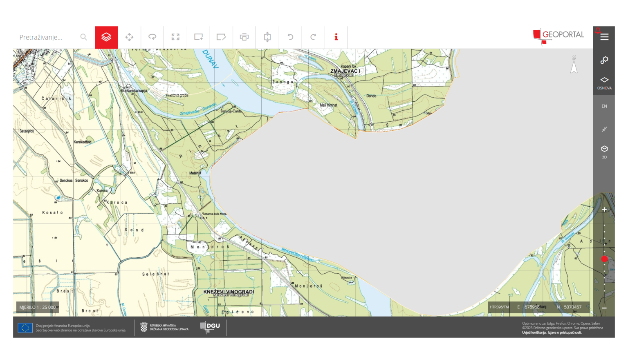Screen dimensions: 628x364
Task: Open the sharing options icon
Action: [x=604, y=60]
